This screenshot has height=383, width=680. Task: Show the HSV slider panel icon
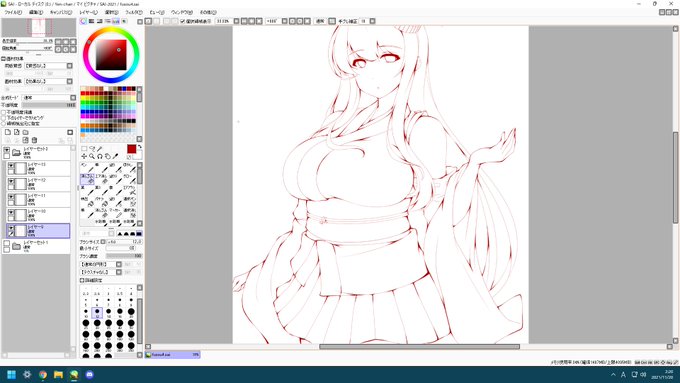pos(99,21)
